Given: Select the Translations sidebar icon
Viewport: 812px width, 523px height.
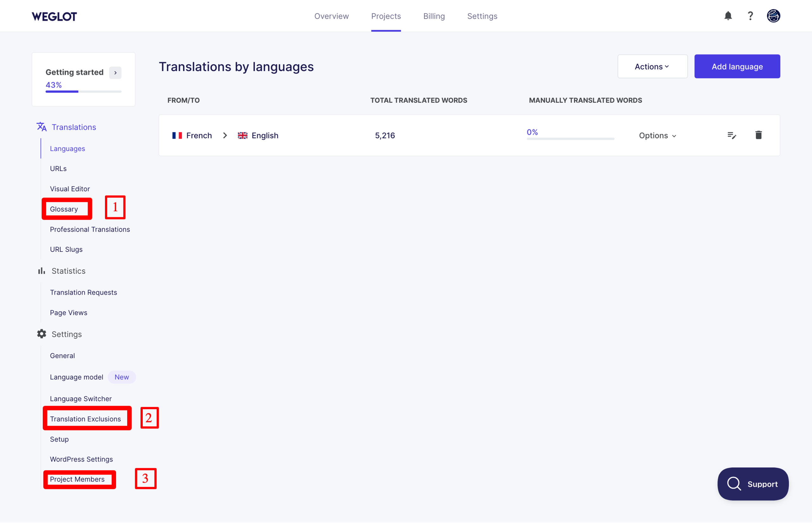Looking at the screenshot, I should point(41,127).
